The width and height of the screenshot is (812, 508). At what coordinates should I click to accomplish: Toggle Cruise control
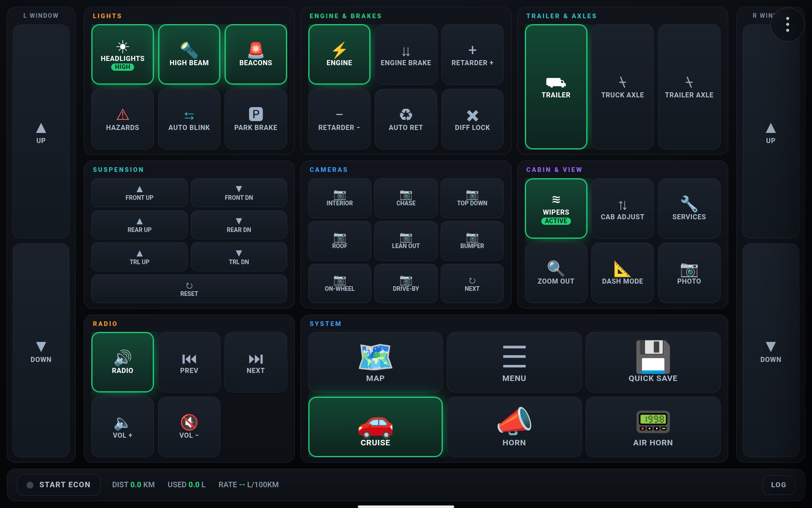pyautogui.click(x=375, y=427)
